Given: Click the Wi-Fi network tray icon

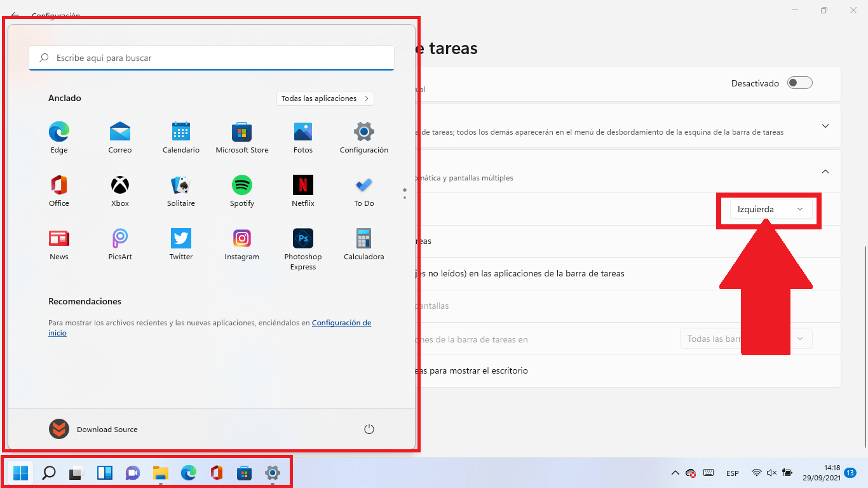Looking at the screenshot, I should 756,473.
